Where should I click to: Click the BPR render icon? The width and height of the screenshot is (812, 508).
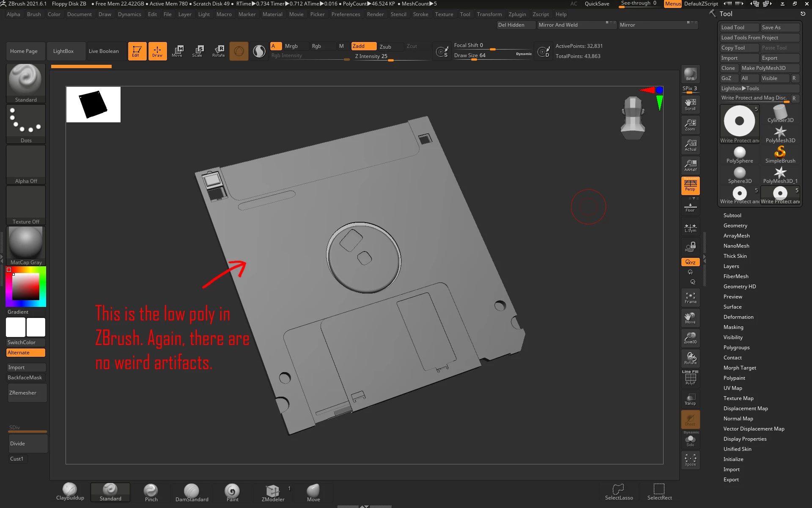click(x=690, y=75)
